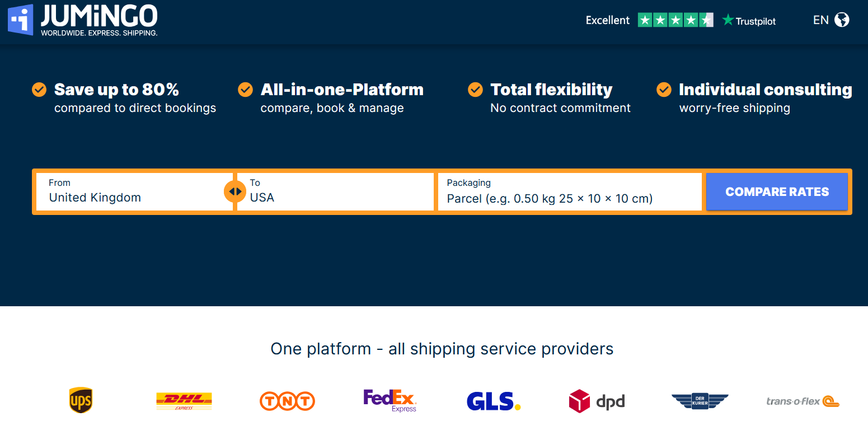
Task: Click the DHL Express logo
Action: pos(184,401)
